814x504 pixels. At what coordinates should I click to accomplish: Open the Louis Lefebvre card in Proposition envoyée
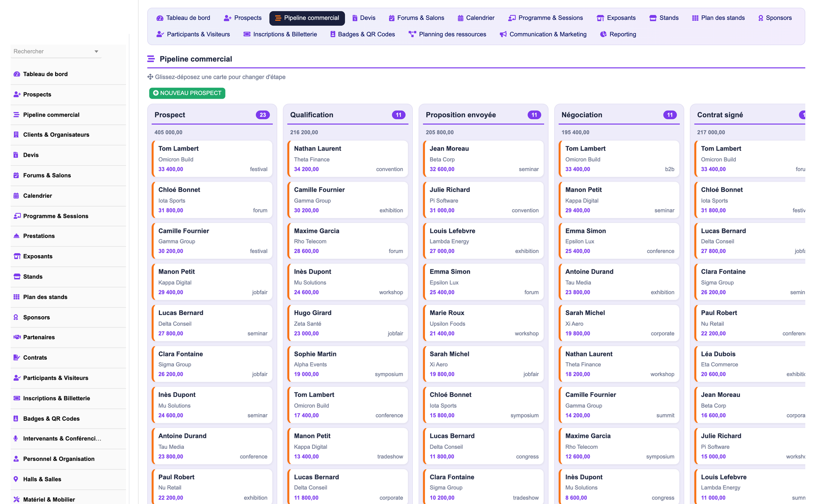[483, 241]
